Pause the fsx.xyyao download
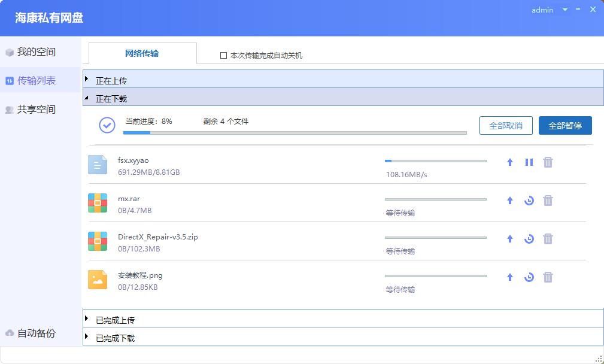The image size is (604, 364). pyautogui.click(x=529, y=162)
